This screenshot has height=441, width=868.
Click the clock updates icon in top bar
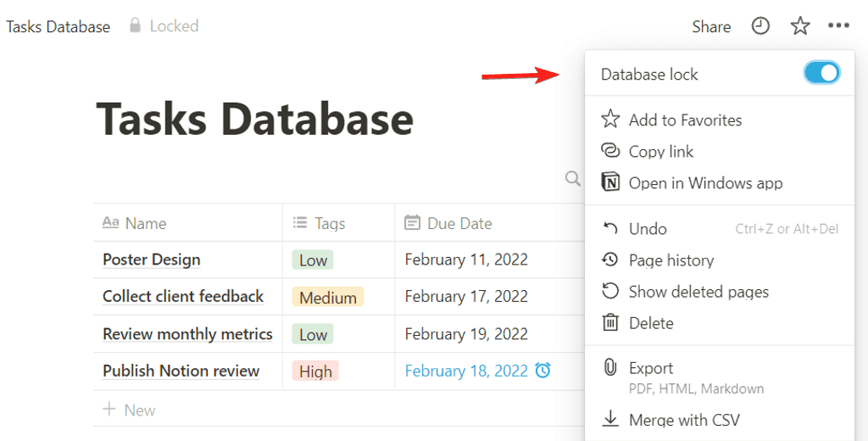pos(760,26)
